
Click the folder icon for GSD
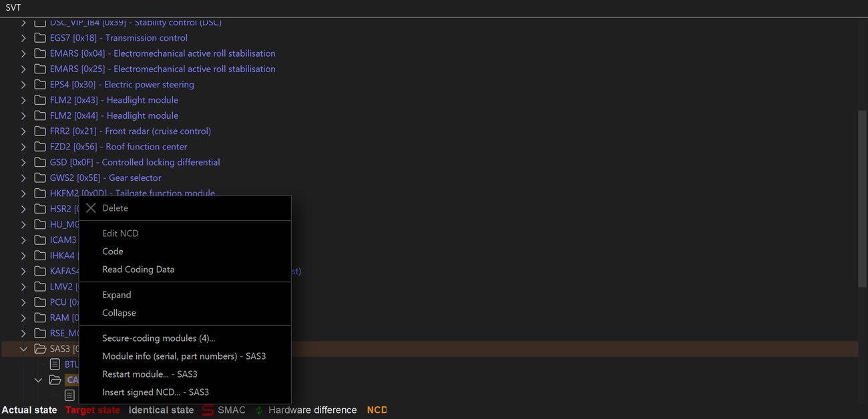coord(40,162)
